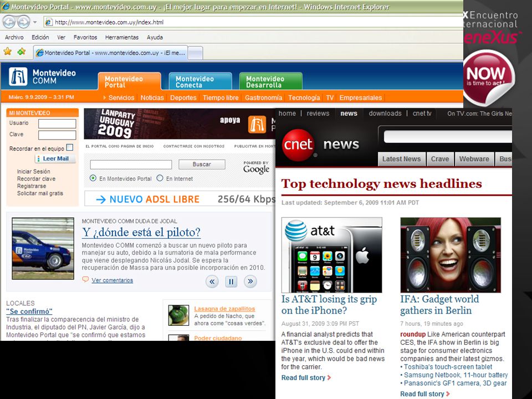The height and width of the screenshot is (399, 532).
Task: Open the Lasagna de zapallitos link
Action: point(224,309)
